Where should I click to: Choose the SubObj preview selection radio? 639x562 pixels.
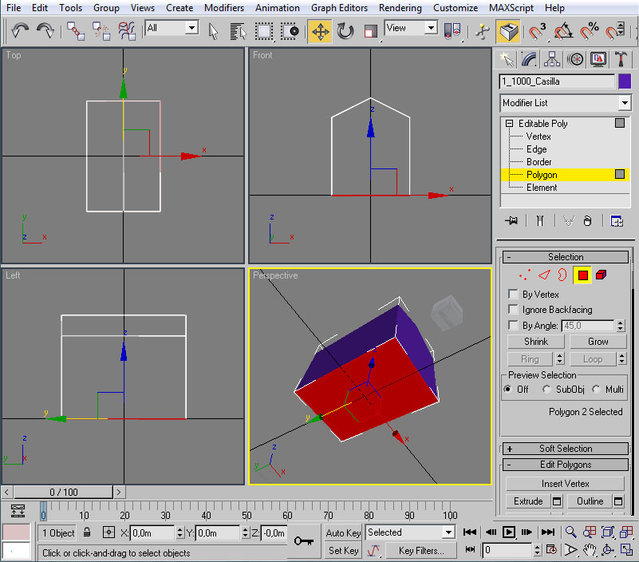(x=546, y=389)
